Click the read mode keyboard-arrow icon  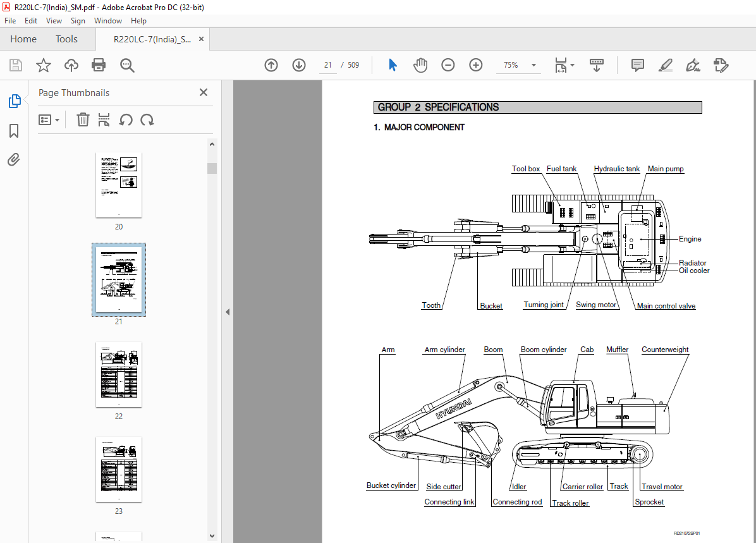tap(597, 65)
